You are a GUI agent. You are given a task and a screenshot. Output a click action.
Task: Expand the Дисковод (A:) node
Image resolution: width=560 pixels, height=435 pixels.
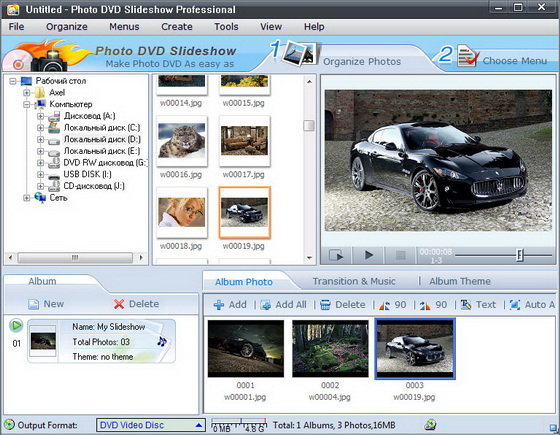point(40,116)
